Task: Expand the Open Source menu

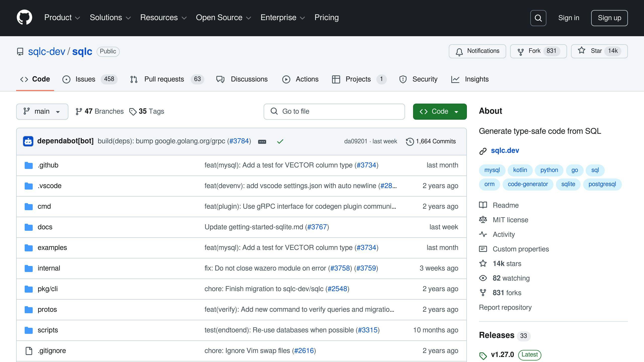Action: pyautogui.click(x=223, y=18)
